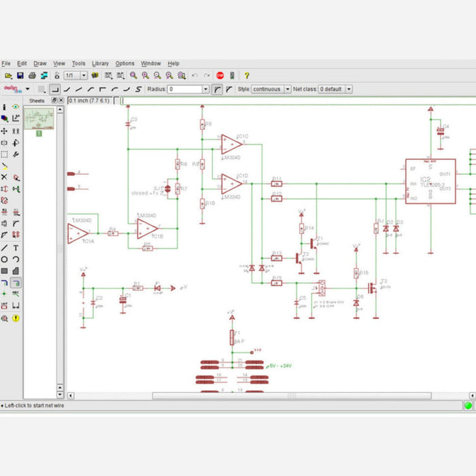Select the sheet 1 thumbnail
This screenshot has height=476, width=476.
point(39,120)
